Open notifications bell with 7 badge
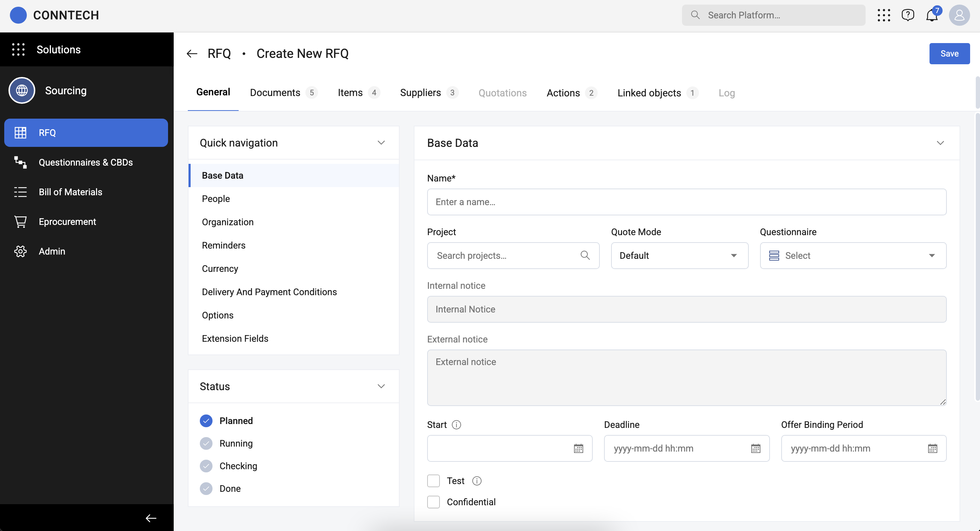This screenshot has width=980, height=531. tap(932, 15)
